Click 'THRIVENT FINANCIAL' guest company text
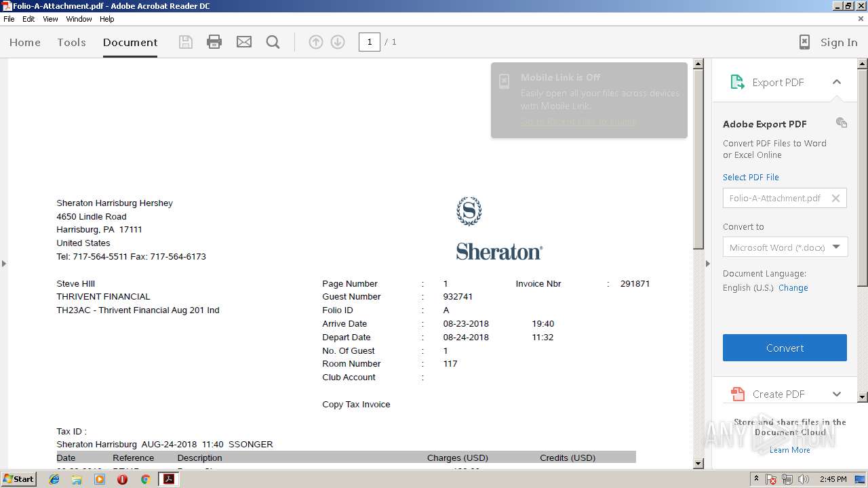 coord(103,297)
